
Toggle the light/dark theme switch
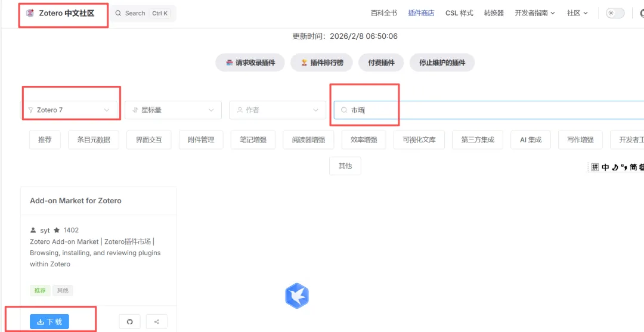(615, 13)
